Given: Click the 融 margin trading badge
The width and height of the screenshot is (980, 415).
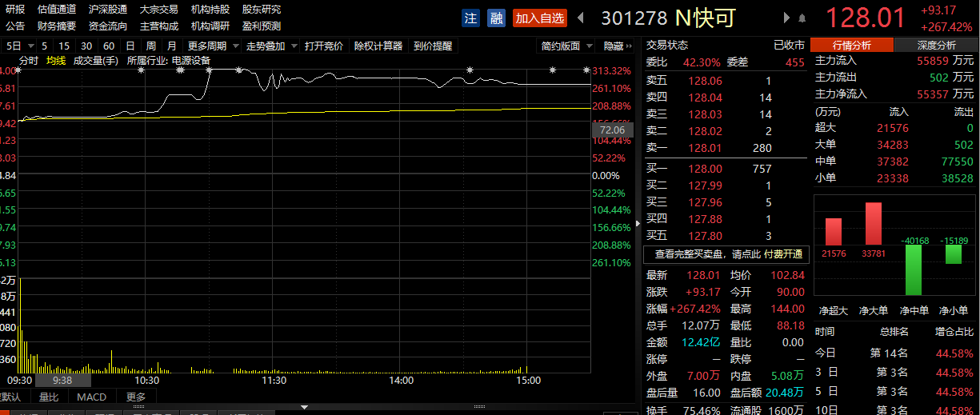Looking at the screenshot, I should (x=497, y=18).
